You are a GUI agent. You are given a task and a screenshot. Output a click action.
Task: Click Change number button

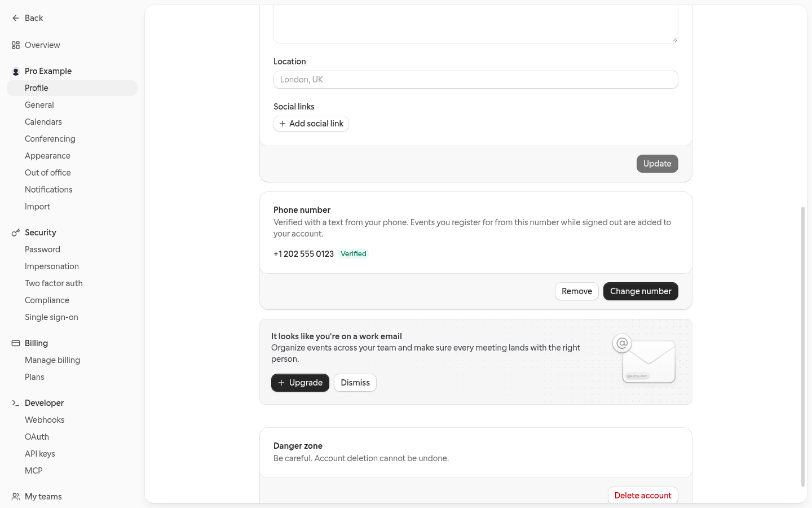click(x=641, y=291)
